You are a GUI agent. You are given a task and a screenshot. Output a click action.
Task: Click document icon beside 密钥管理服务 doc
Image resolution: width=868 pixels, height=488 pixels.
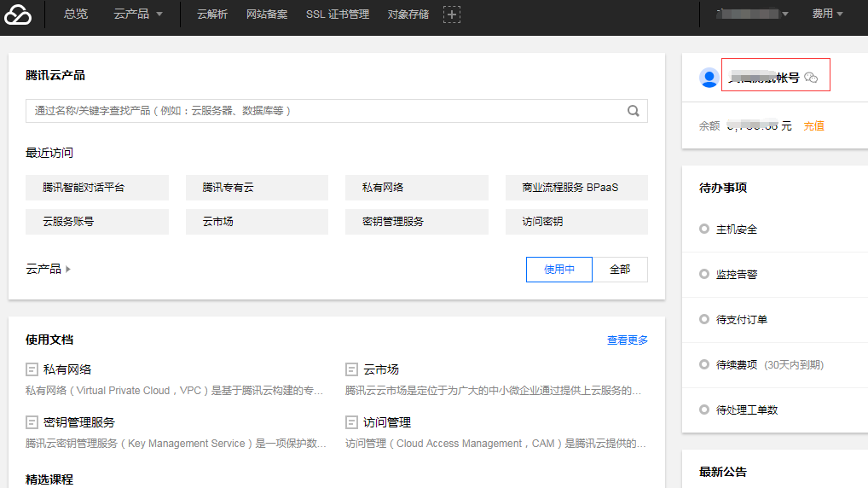tap(32, 422)
